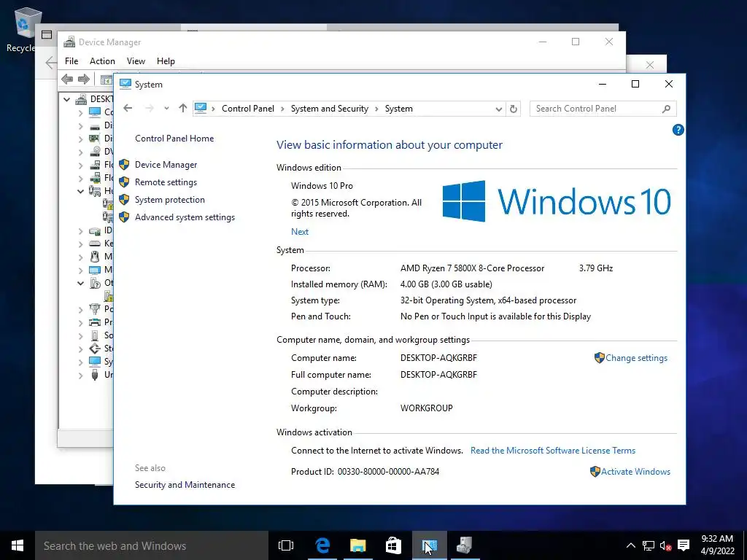Click Change settings for computer name
The width and height of the screenshot is (747, 560).
(x=636, y=358)
